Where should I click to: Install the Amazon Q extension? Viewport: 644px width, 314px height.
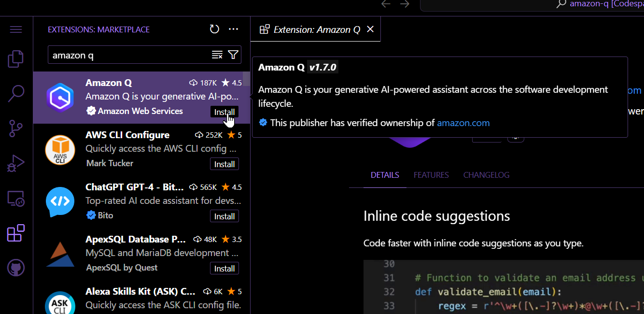(x=224, y=112)
